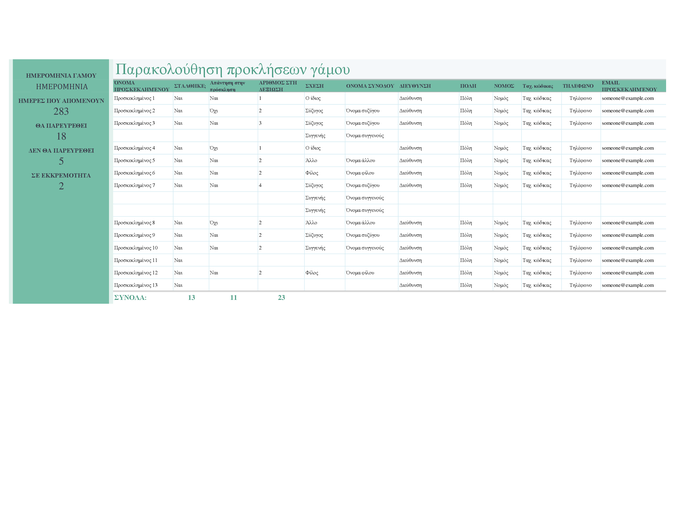The width and height of the screenshot is (675, 520).
Task: Select the title 'Παρακολούθηση προκλήσεων γάμου'
Action: pyautogui.click(x=232, y=69)
